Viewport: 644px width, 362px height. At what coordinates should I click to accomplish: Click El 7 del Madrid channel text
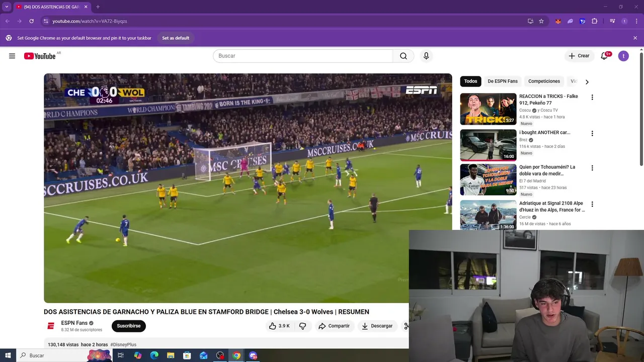tap(532, 181)
